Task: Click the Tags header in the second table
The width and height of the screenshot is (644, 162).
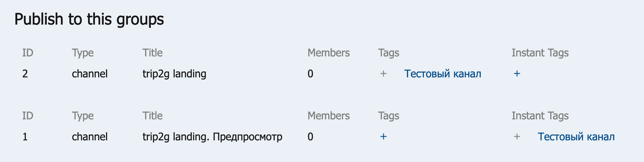Action: click(x=388, y=116)
